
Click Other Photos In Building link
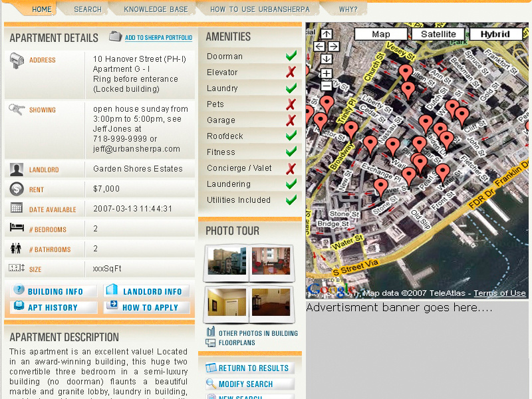258,333
